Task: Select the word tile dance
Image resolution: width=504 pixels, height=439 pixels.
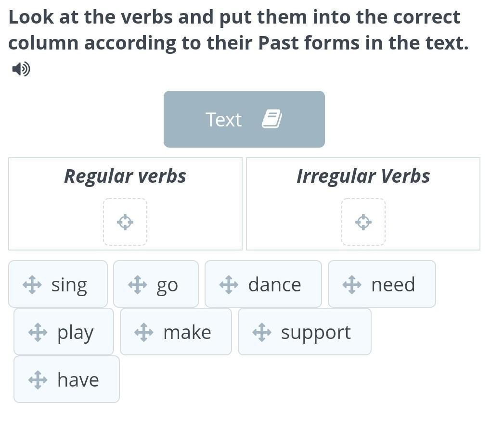Action: (263, 284)
